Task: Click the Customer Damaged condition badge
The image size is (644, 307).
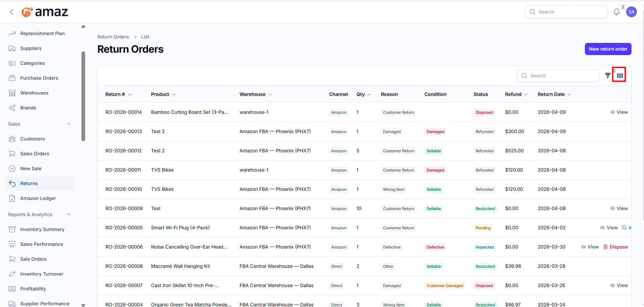Action: [445, 286]
